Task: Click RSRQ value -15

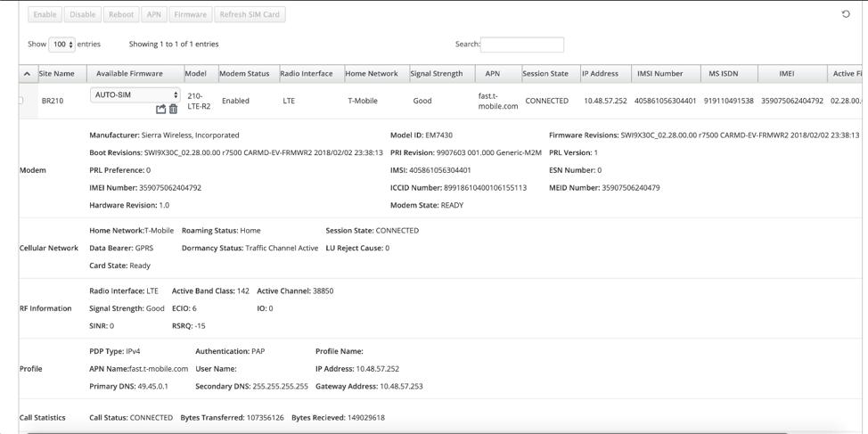Action: click(x=201, y=326)
